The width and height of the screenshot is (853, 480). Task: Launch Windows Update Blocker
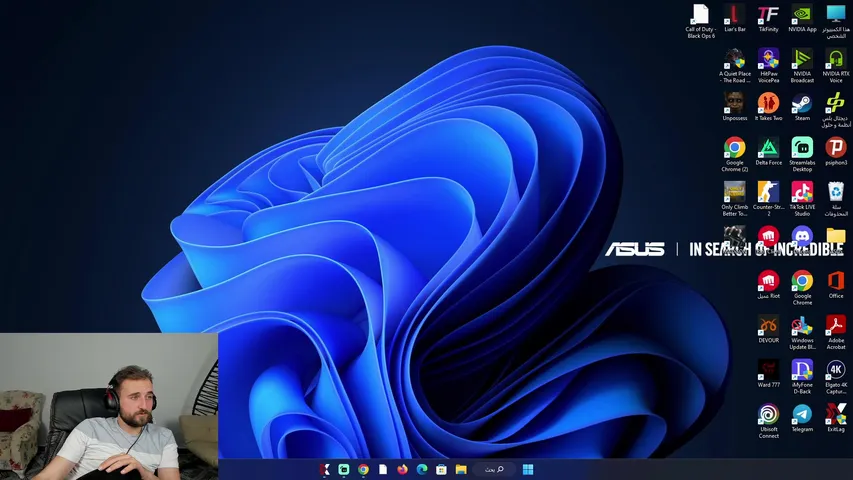coord(802,332)
